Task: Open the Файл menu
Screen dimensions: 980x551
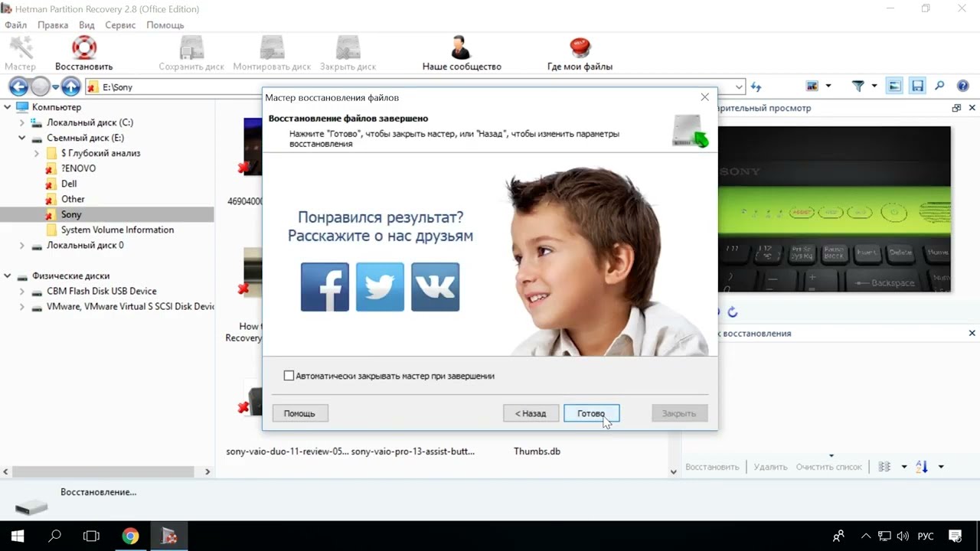Action: [x=15, y=25]
